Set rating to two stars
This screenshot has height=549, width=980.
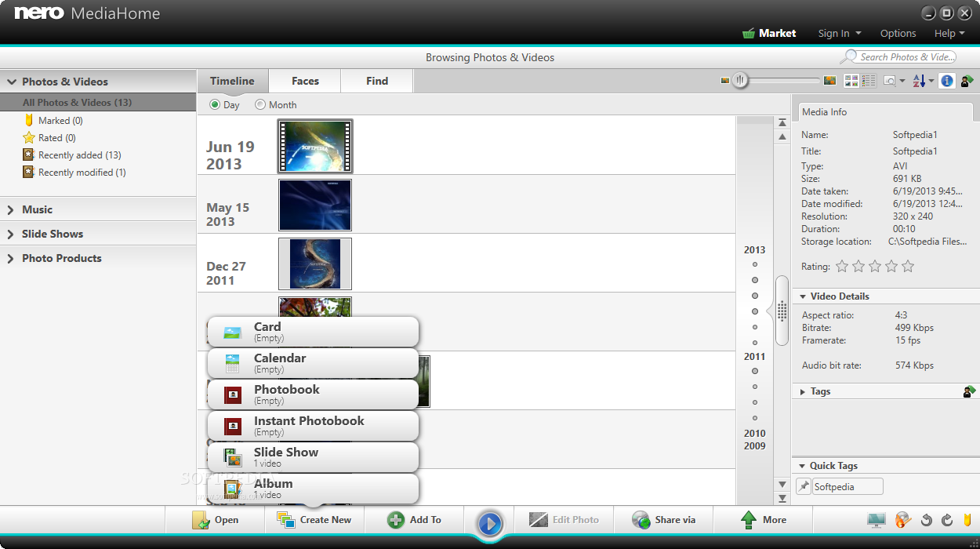click(x=858, y=267)
